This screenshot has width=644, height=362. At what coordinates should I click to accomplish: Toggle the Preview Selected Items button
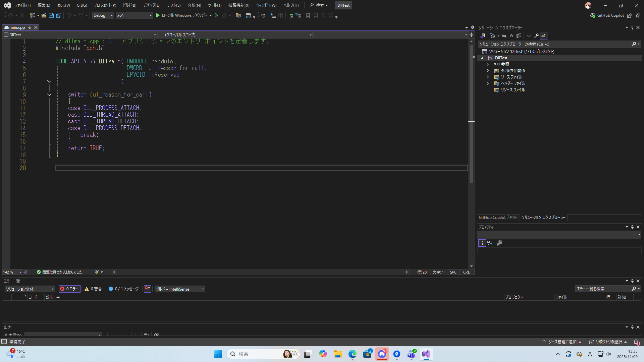544,36
